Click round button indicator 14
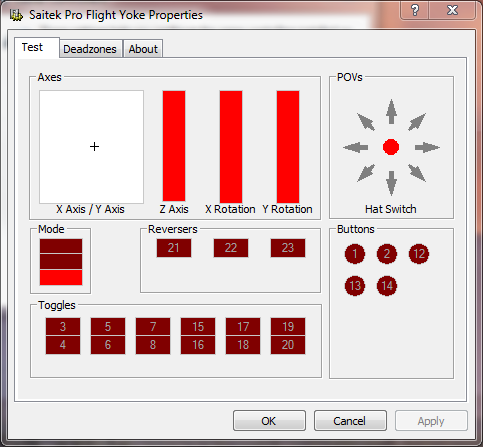Image resolution: width=483 pixels, height=447 pixels. click(387, 286)
